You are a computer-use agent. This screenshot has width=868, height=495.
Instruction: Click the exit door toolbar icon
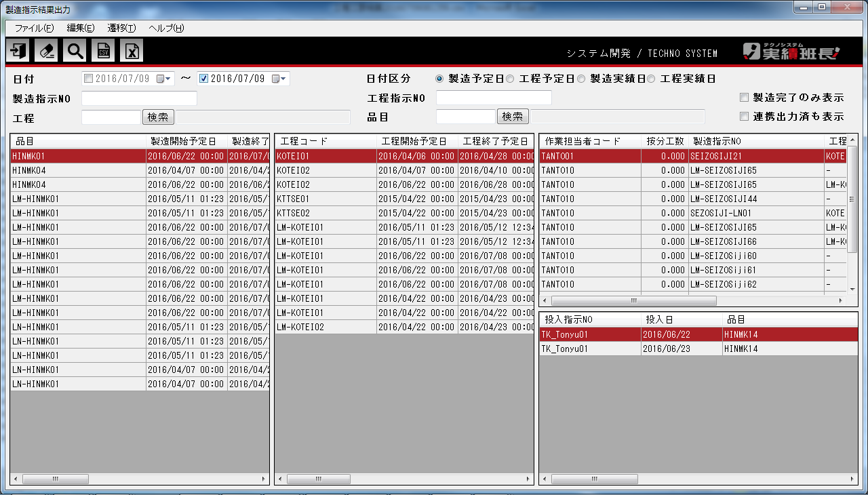(18, 51)
